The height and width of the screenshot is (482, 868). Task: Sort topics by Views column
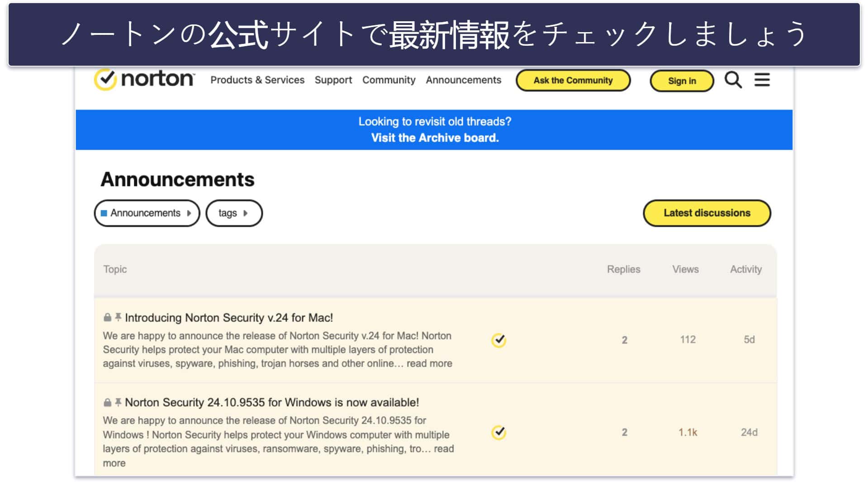point(685,269)
